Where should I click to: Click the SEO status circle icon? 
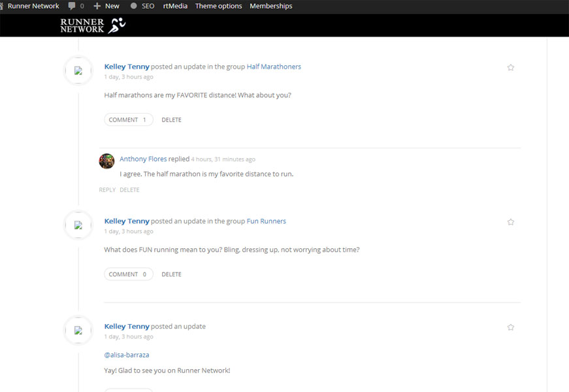133,6
